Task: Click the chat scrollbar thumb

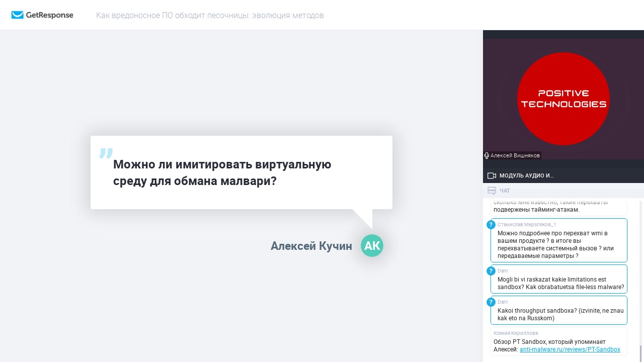Action: [641, 353]
